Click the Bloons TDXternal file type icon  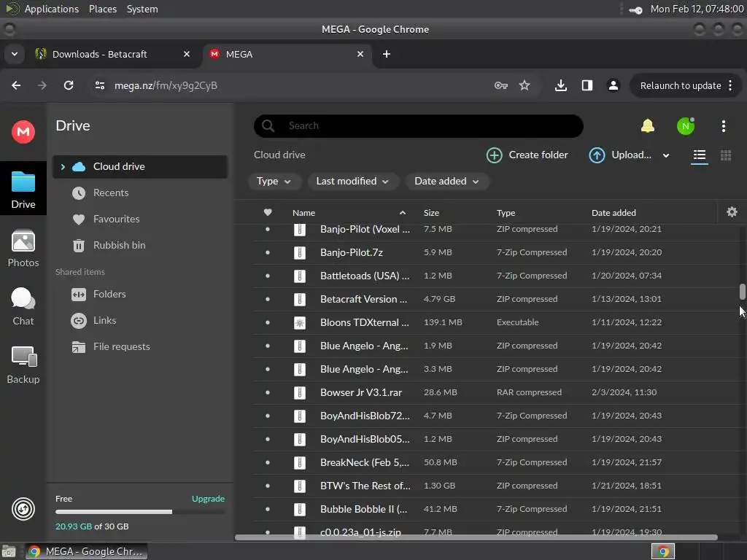click(300, 323)
